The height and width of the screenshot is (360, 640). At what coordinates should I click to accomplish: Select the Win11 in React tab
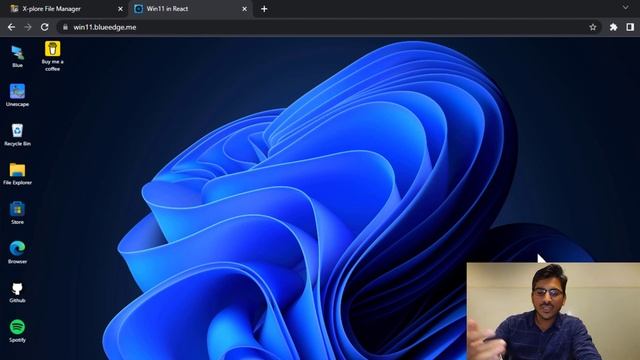(x=191, y=9)
